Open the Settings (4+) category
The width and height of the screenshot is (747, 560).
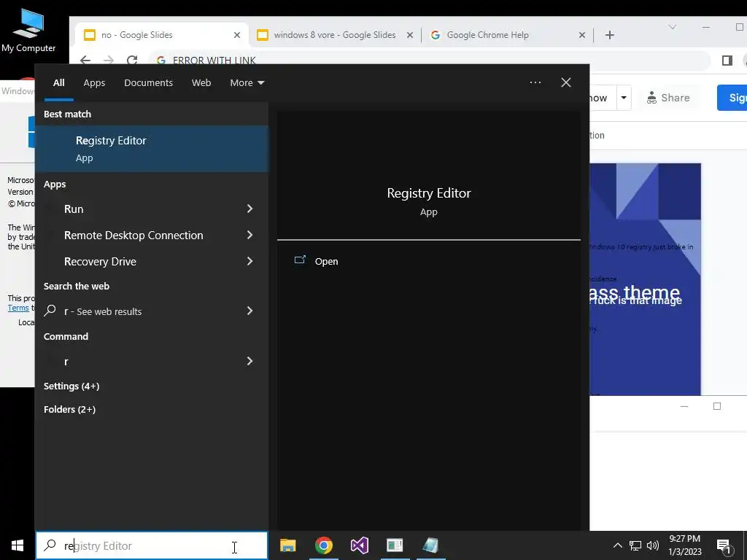click(x=71, y=386)
